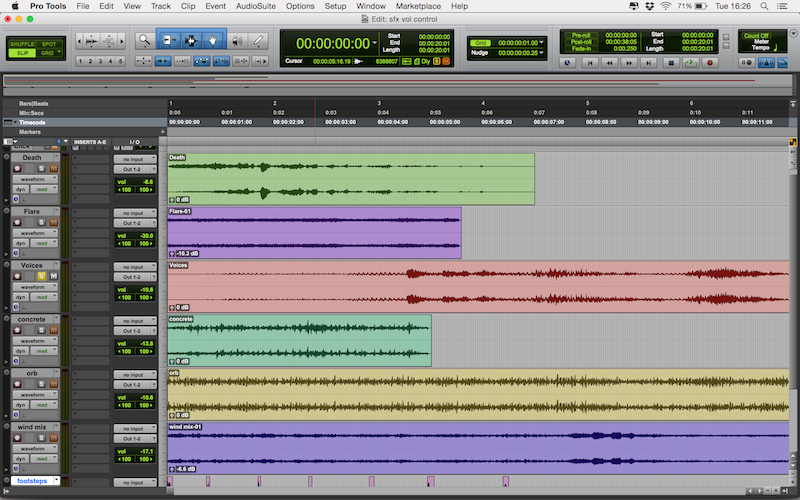Click the Record transport button
Viewport: 800px width, 500px height.
pos(710,63)
